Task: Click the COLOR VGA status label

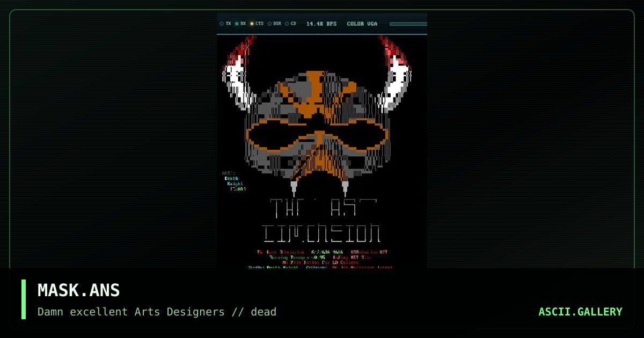Action: pyautogui.click(x=362, y=24)
